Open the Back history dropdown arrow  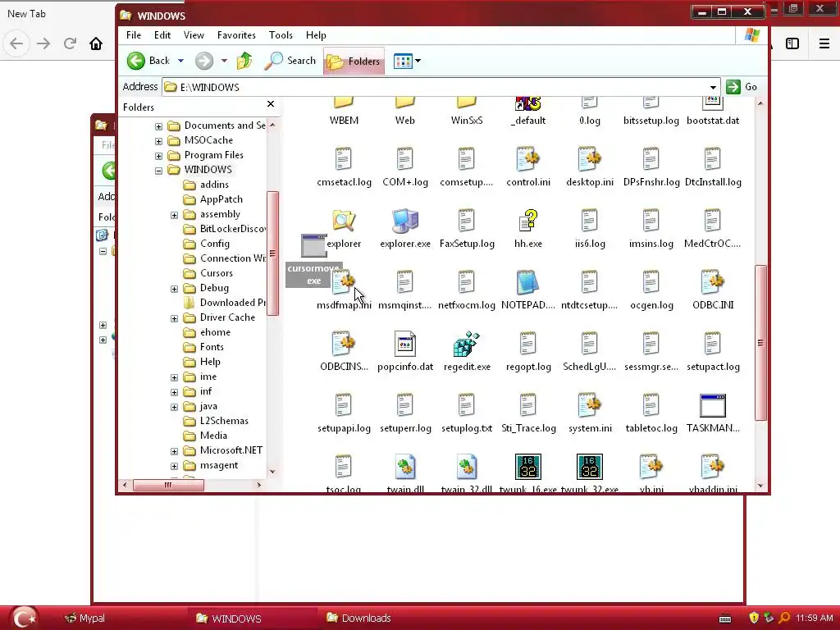(x=180, y=61)
